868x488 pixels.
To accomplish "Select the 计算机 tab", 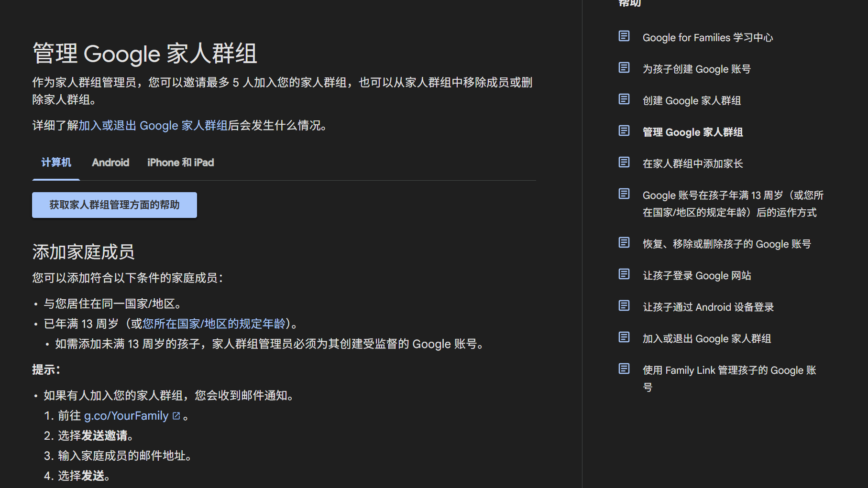I will [56, 163].
